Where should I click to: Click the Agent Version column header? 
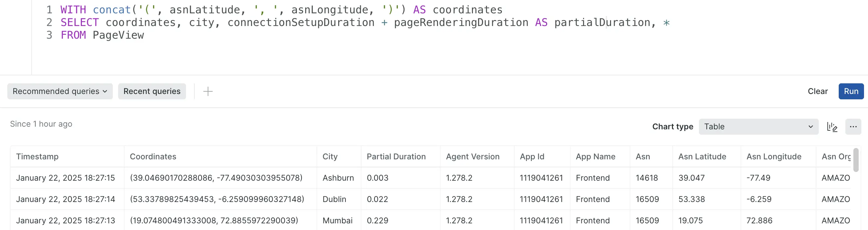pyautogui.click(x=472, y=156)
